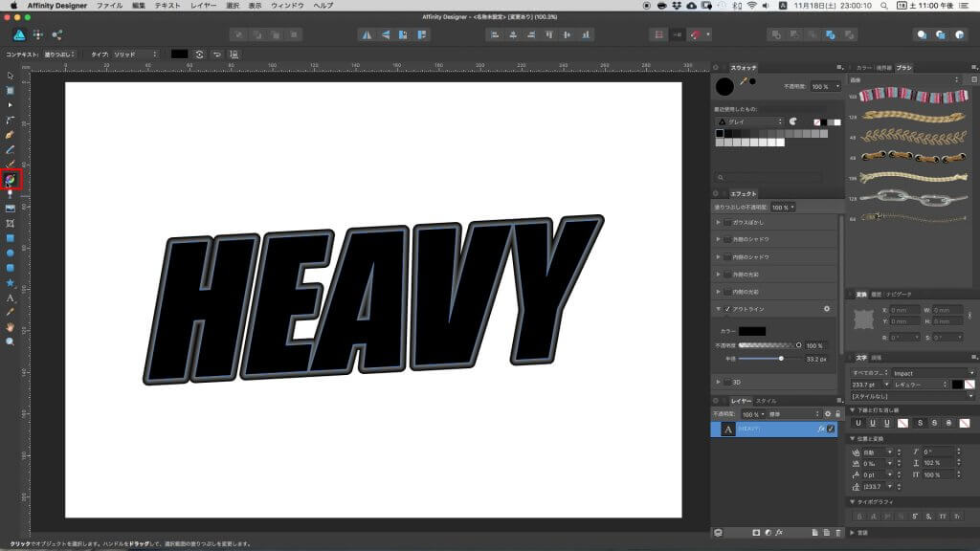
Task: Open Swatches opacity 100% dropdown
Action: (826, 86)
